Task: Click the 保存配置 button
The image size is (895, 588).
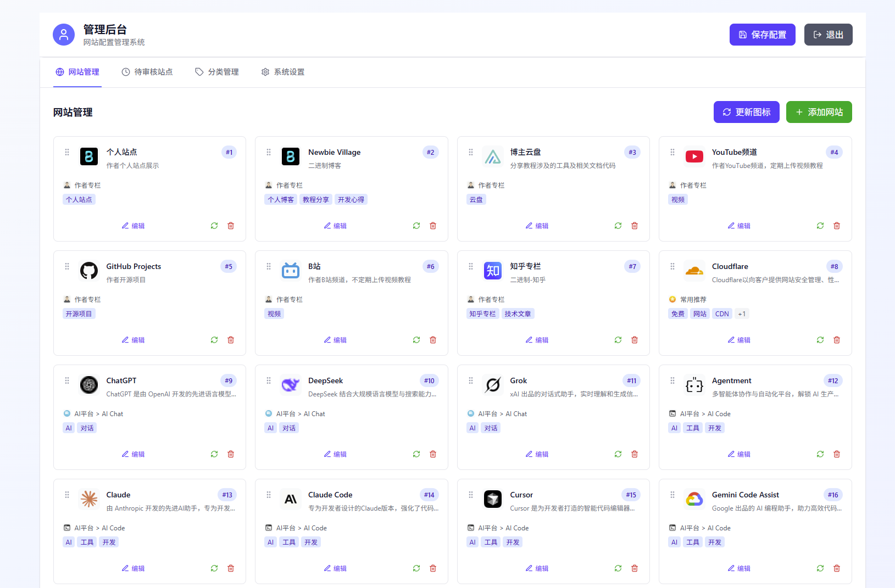Action: (x=762, y=34)
